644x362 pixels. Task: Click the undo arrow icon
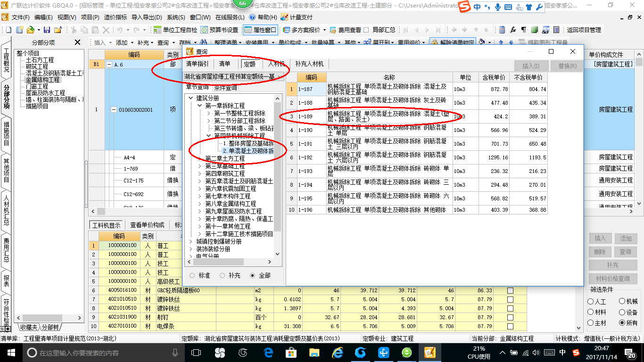pyautogui.click(x=120, y=30)
